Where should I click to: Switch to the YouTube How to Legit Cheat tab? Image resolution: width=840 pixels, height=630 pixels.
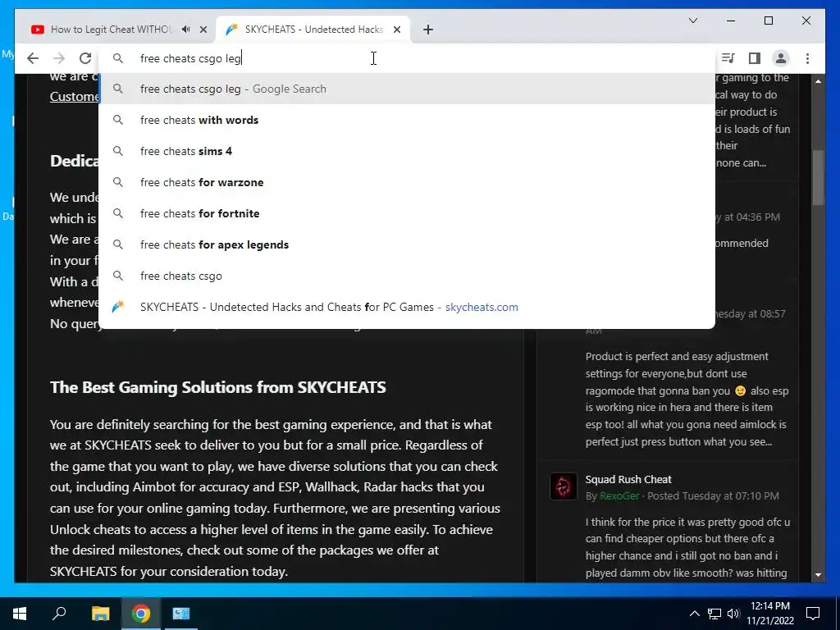click(110, 30)
